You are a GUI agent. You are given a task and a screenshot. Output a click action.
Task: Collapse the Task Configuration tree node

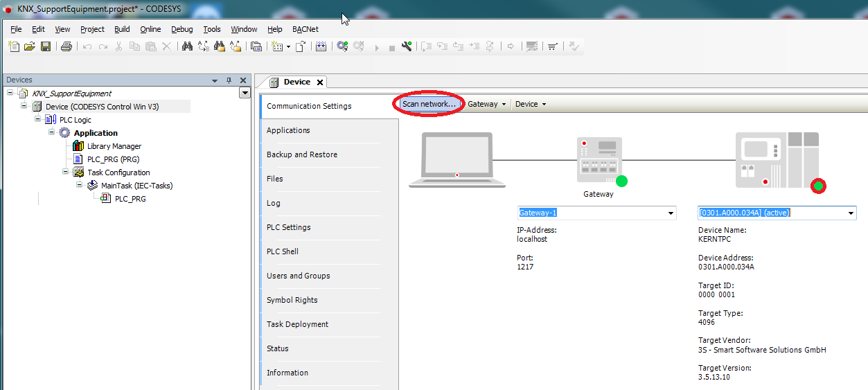coord(66,172)
